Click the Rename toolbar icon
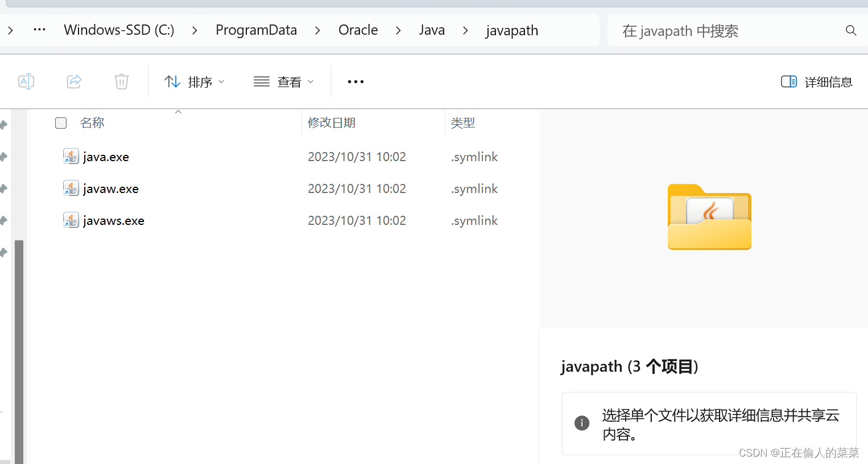 (x=26, y=81)
